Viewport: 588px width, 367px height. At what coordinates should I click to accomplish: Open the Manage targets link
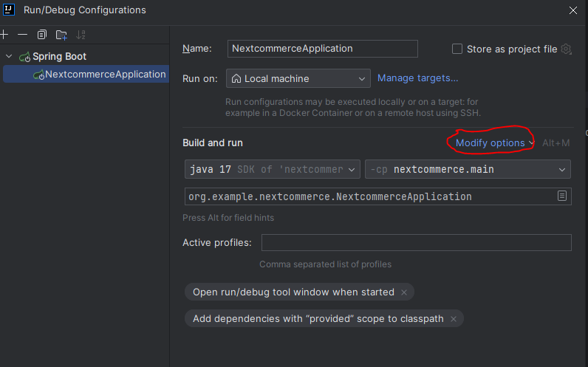[417, 78]
